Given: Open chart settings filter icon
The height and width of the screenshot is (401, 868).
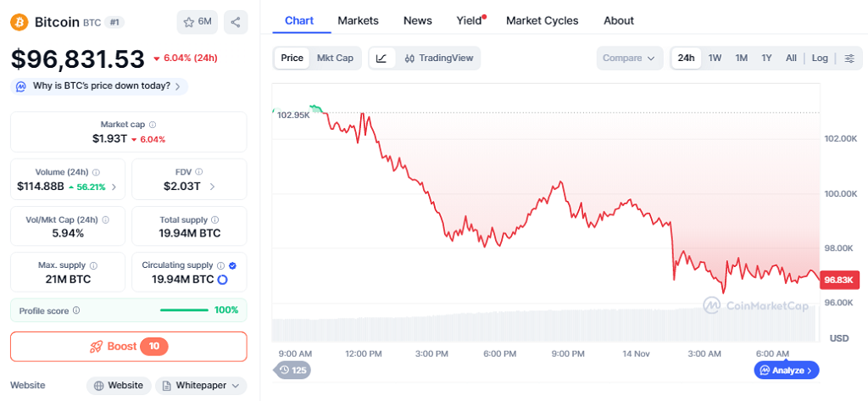Looking at the screenshot, I should (x=849, y=58).
